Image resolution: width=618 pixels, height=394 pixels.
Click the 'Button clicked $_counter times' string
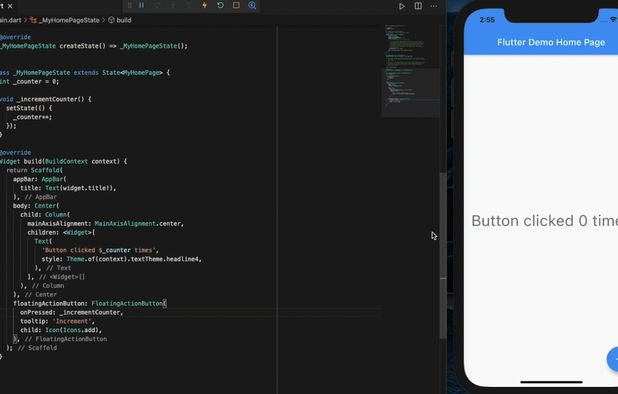(100, 250)
